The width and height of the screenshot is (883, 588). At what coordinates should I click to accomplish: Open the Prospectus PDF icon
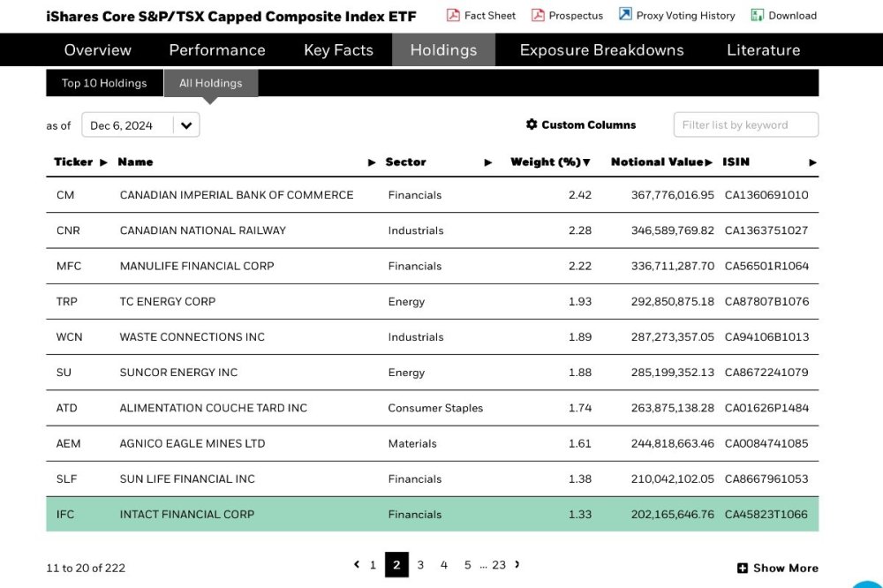point(538,15)
